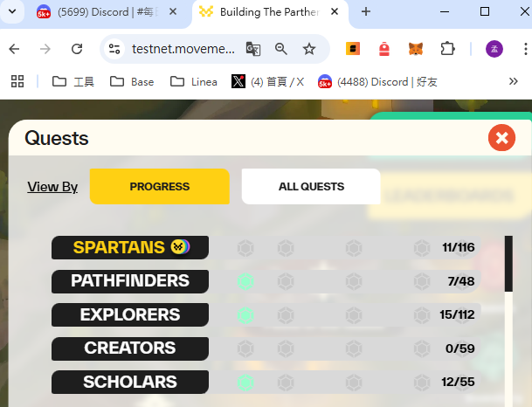
Task: Click the green Scholars milestone hexagon
Action: 245,383
